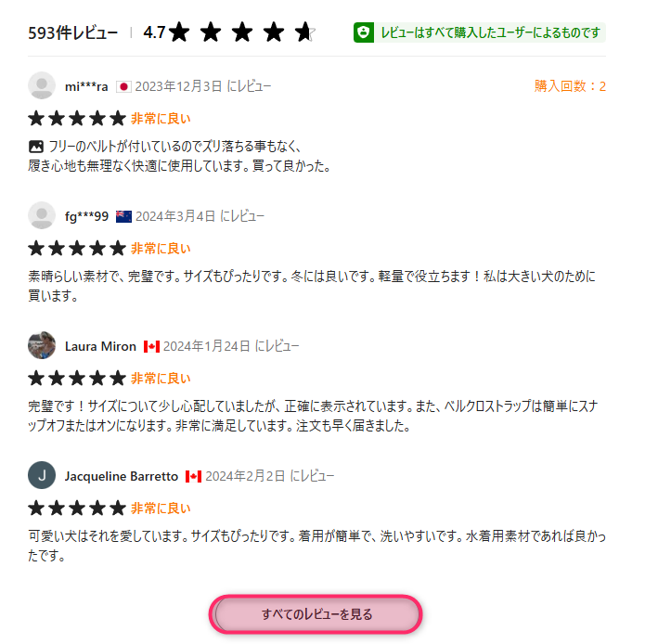
Task: Click the 4.7 overall star rating
Action: [x=229, y=32]
